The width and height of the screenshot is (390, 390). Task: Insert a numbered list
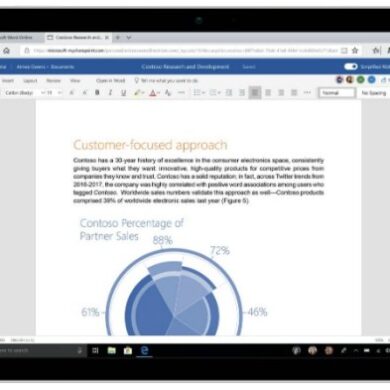tap(213, 93)
